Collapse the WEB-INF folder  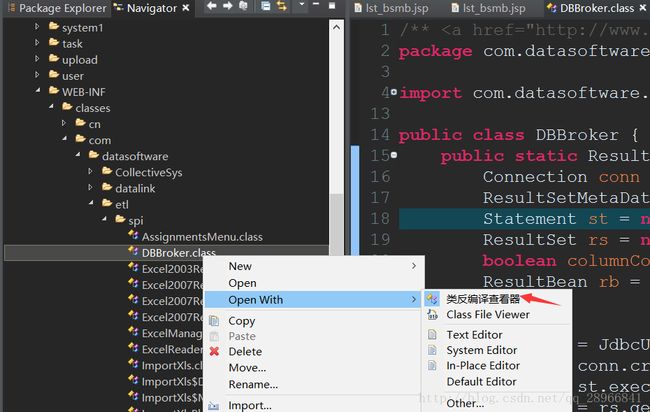38,90
